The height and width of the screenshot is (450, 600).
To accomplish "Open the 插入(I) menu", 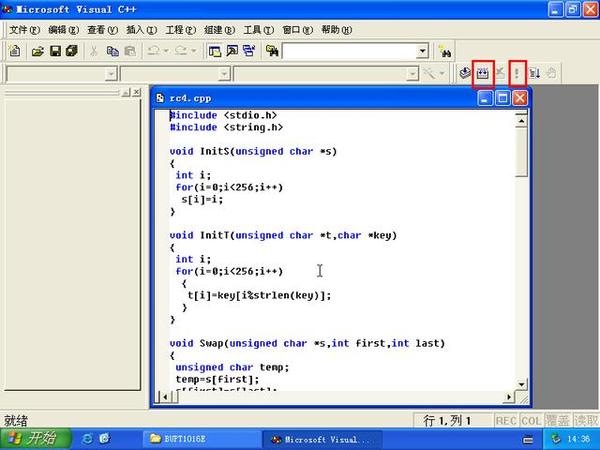I will pyautogui.click(x=142, y=29).
